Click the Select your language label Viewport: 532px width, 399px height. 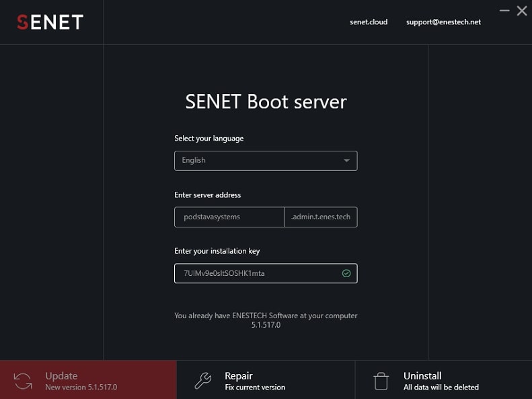click(x=209, y=139)
